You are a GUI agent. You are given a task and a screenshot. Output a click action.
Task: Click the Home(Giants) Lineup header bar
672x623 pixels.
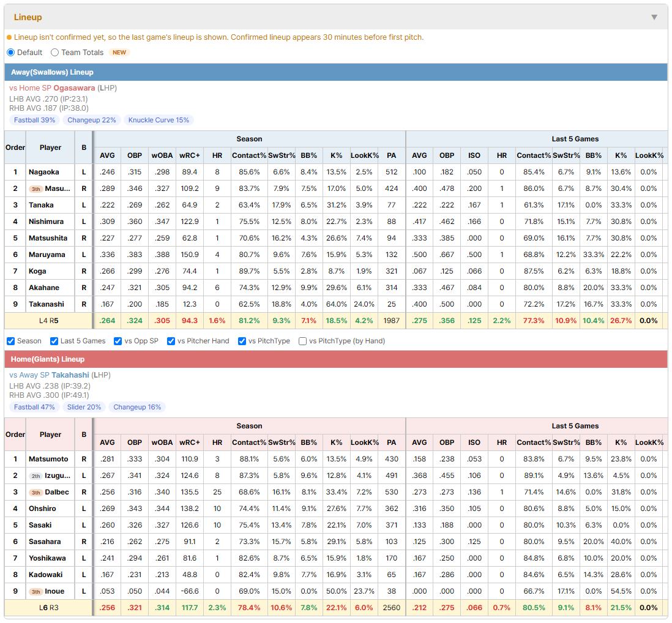[x=336, y=359]
